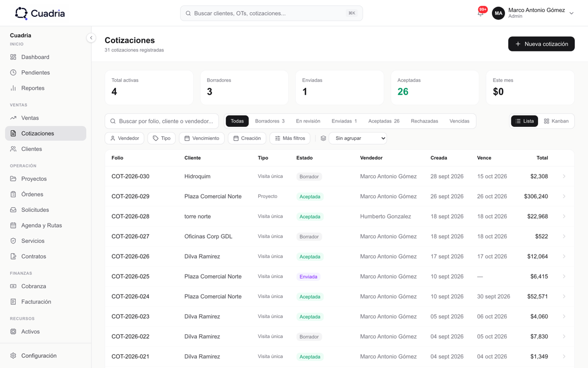The width and height of the screenshot is (588, 368).
Task: Open Configuración settings
Action: pos(45,355)
